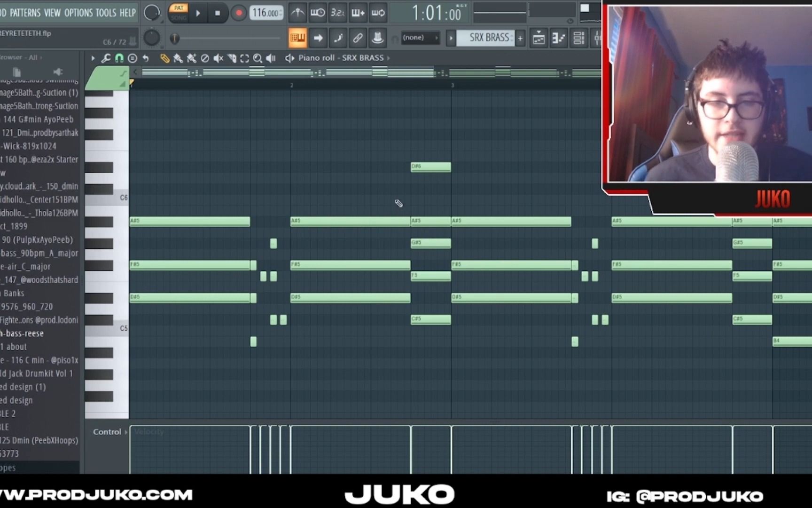Image resolution: width=812 pixels, height=508 pixels.
Task: Open the Piano roll view icon
Action: pyautogui.click(x=559, y=38)
